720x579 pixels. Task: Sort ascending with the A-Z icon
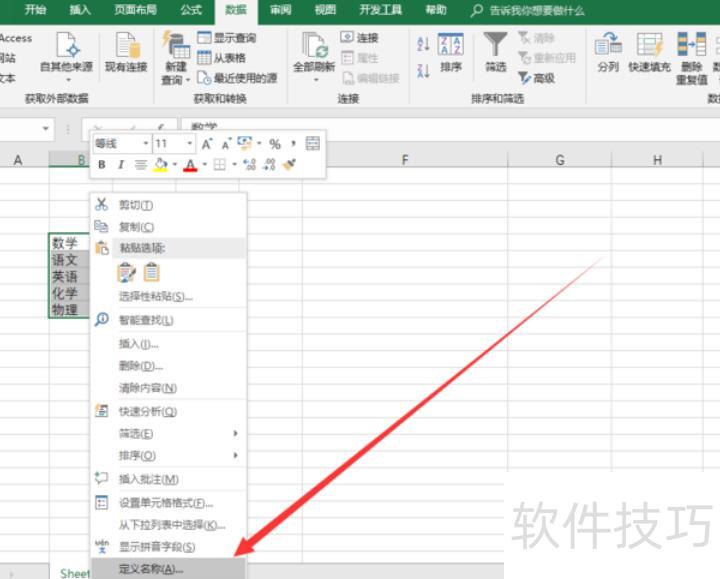tap(423, 44)
